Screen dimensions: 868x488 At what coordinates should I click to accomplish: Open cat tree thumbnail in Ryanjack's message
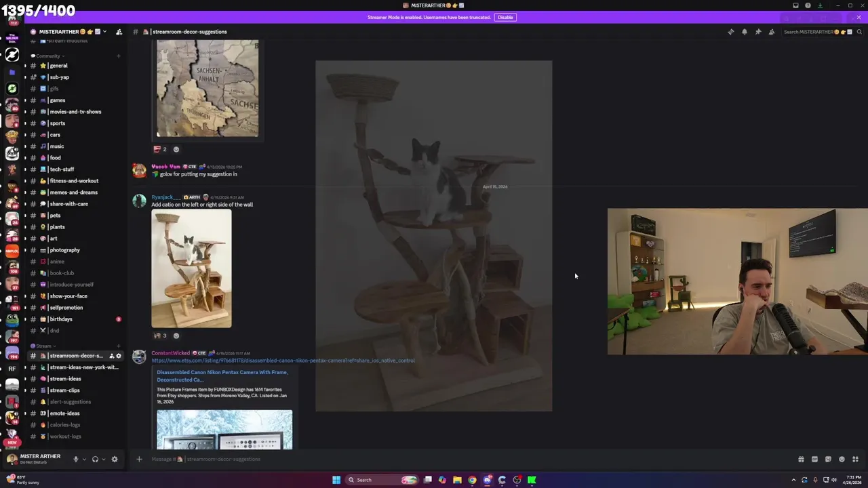click(x=191, y=269)
